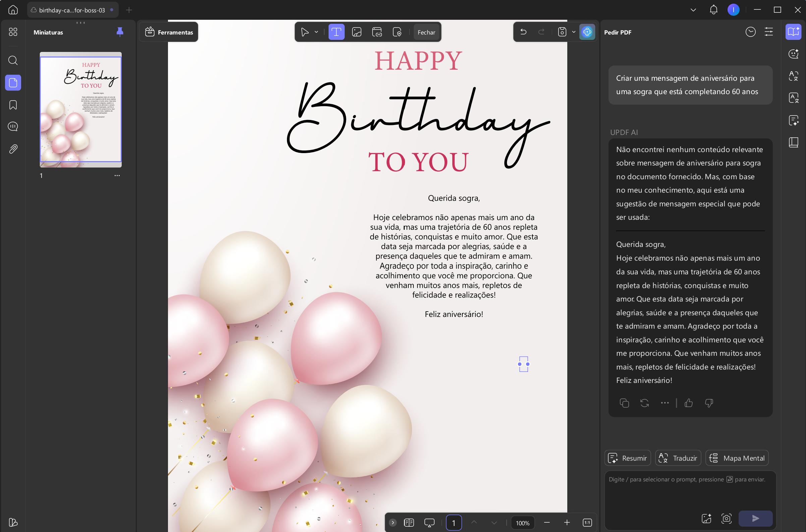Viewport: 806px width, 532px height.
Task: Click the Resumir button
Action: (627, 458)
